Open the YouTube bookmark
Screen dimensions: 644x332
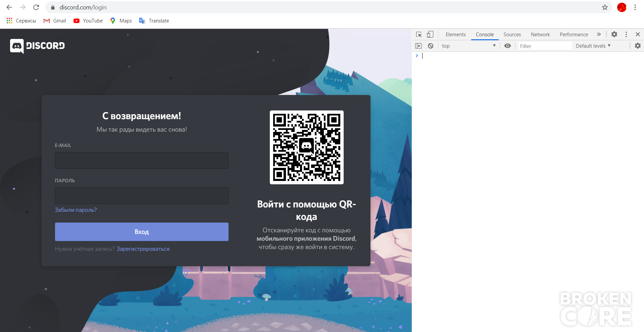click(x=88, y=21)
